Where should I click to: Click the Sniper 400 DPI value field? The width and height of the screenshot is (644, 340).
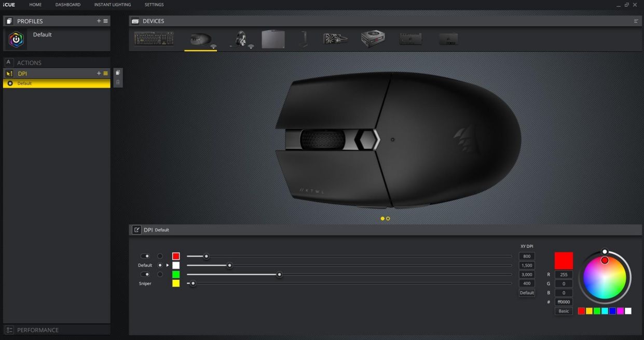[527, 284]
